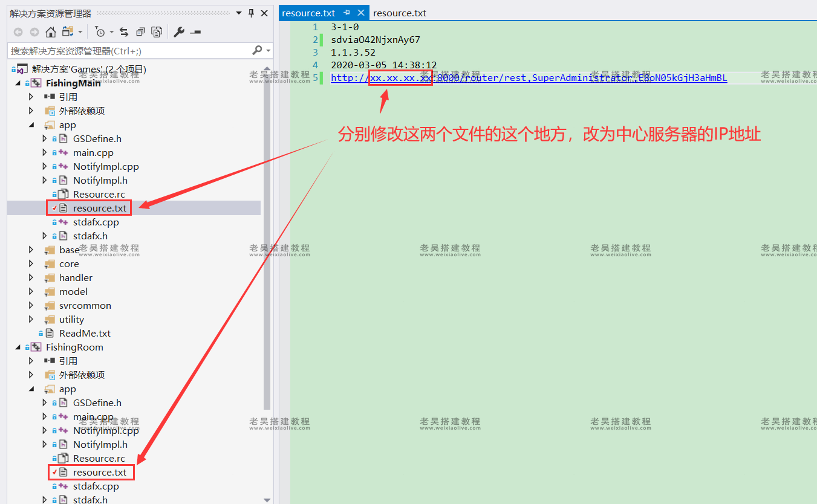Click the search magnifier in Solution Explorer
Screen dimensions: 817x504
click(258, 50)
